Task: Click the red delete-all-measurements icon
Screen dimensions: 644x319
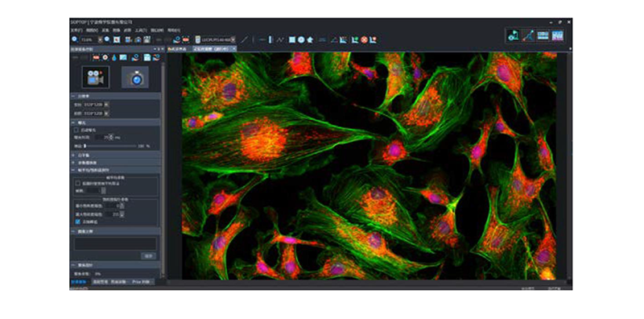Action: pos(364,39)
